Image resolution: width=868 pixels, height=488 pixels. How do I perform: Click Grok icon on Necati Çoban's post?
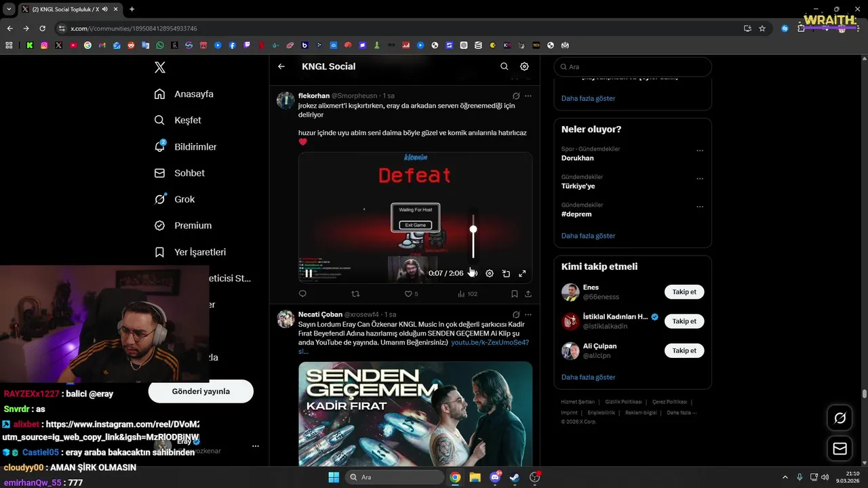point(516,314)
